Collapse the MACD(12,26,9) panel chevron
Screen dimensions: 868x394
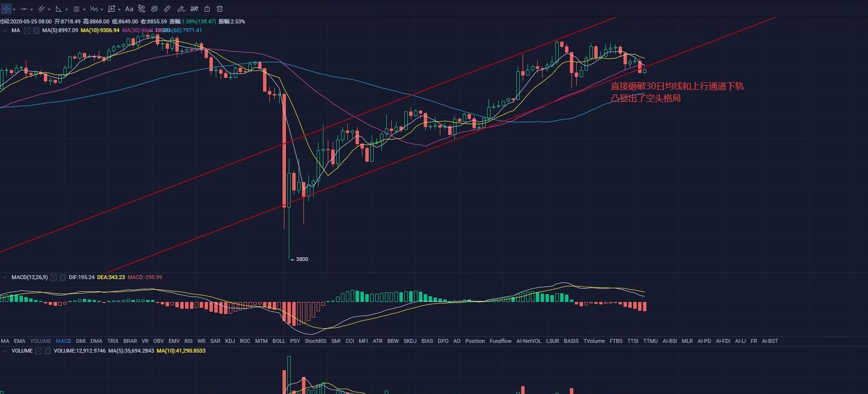(x=5, y=277)
